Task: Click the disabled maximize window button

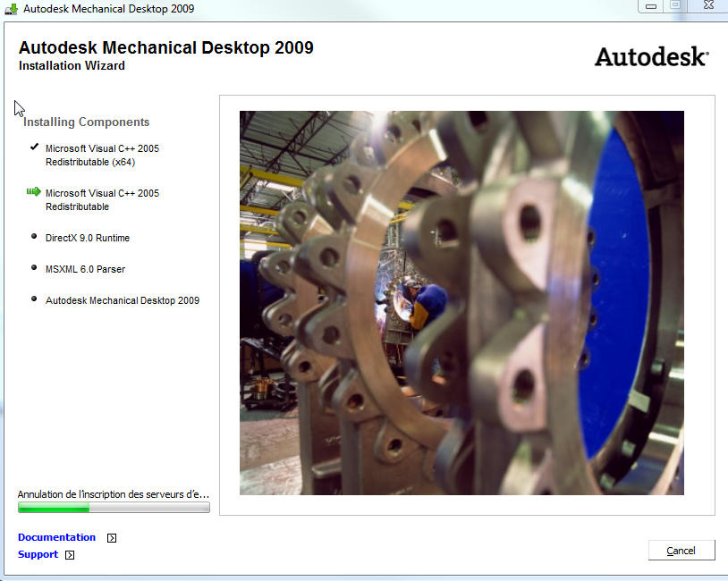Action: pos(675,5)
